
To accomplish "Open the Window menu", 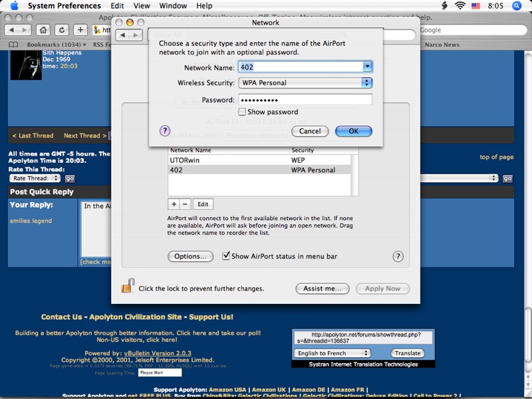I will (173, 6).
